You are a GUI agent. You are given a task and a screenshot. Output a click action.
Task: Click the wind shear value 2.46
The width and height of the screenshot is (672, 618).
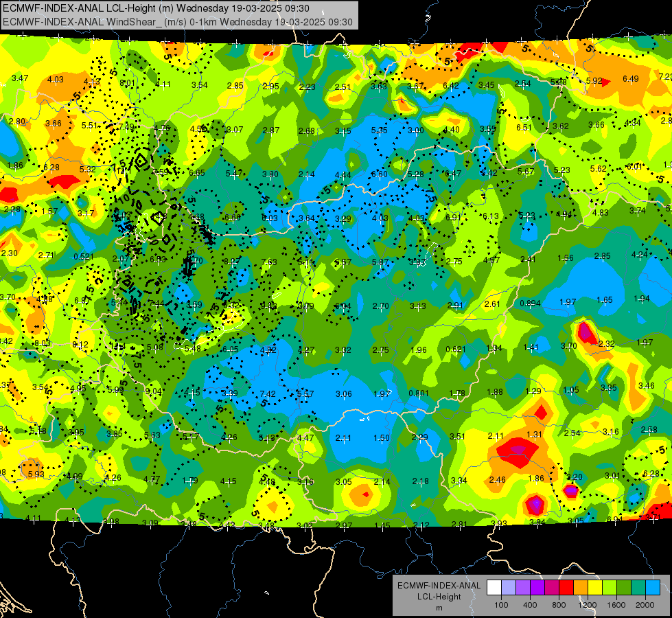(x=497, y=479)
